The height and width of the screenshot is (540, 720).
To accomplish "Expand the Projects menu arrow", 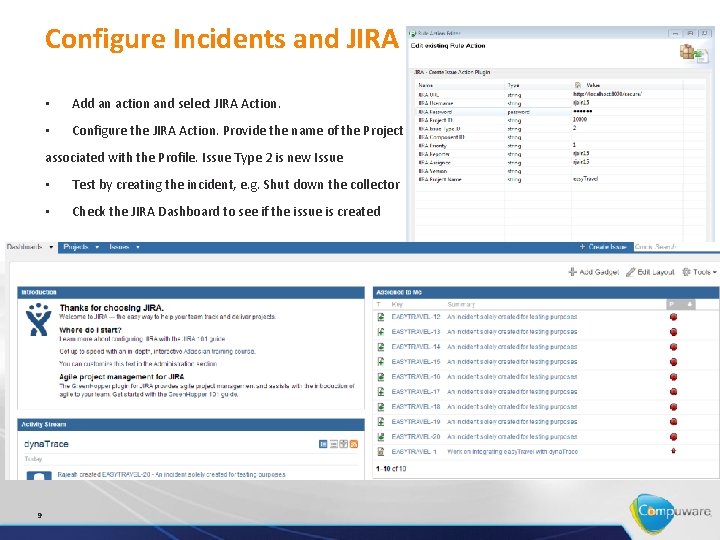I will click(x=97, y=247).
